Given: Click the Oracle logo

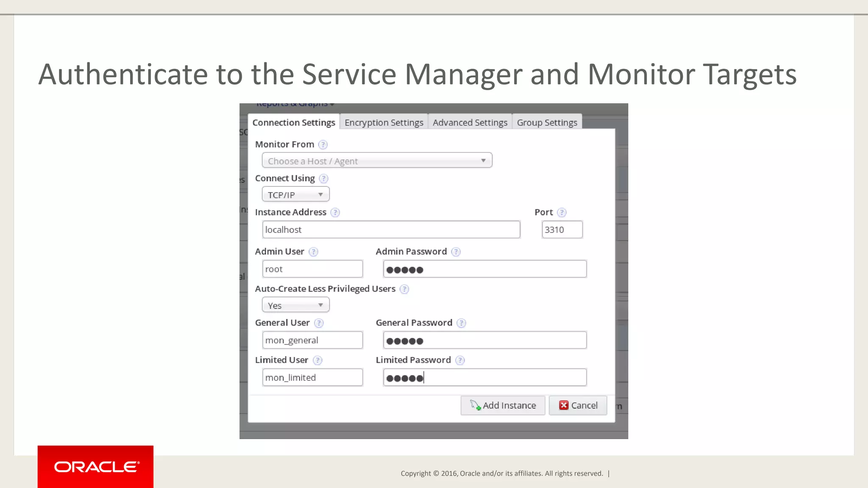Looking at the screenshot, I should [96, 467].
